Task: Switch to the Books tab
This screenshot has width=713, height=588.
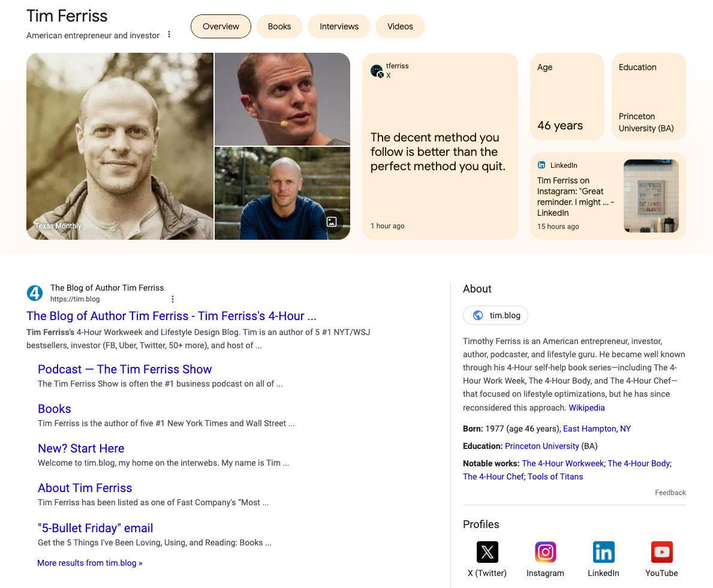Action: coord(279,26)
